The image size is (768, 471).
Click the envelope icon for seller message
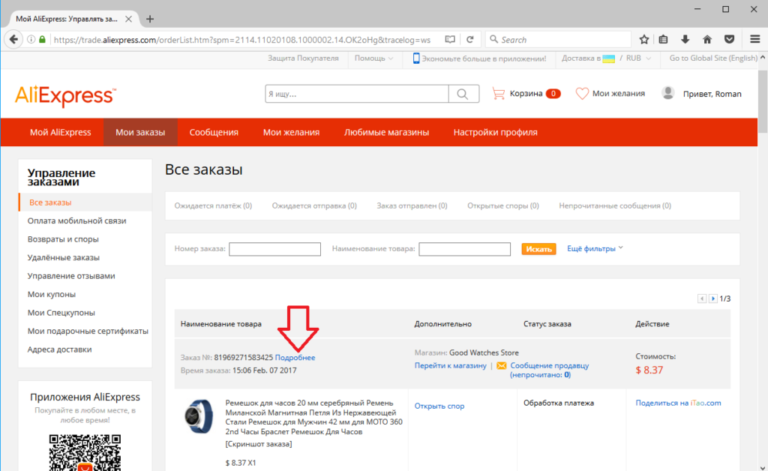[x=501, y=366]
